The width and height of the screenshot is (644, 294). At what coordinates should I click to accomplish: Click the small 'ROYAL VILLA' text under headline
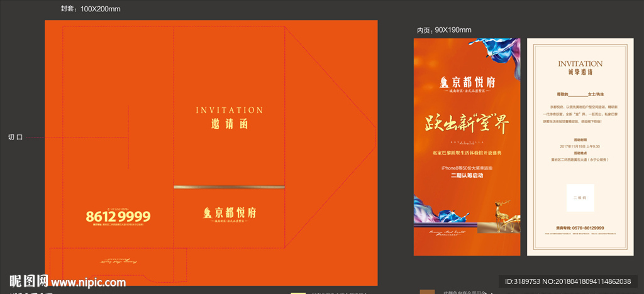(x=467, y=142)
